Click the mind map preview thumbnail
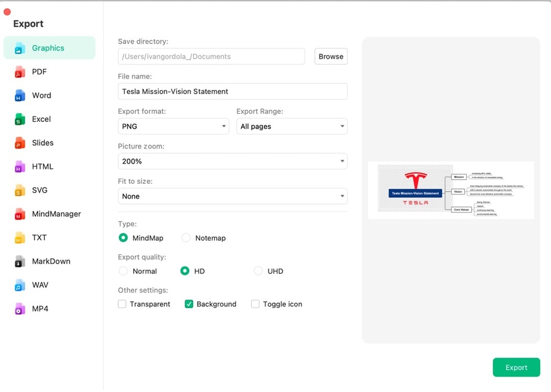The width and height of the screenshot is (551, 392). click(x=451, y=190)
